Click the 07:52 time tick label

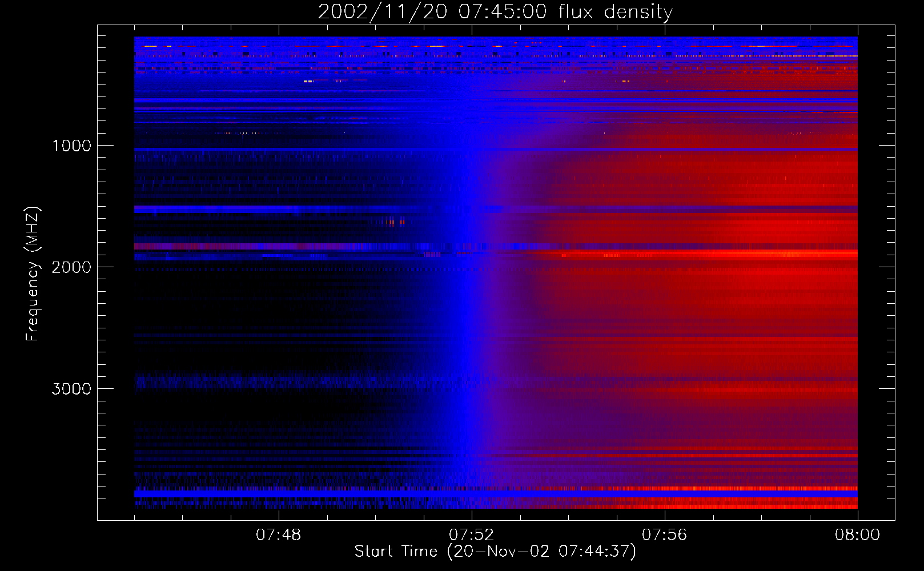pos(471,535)
